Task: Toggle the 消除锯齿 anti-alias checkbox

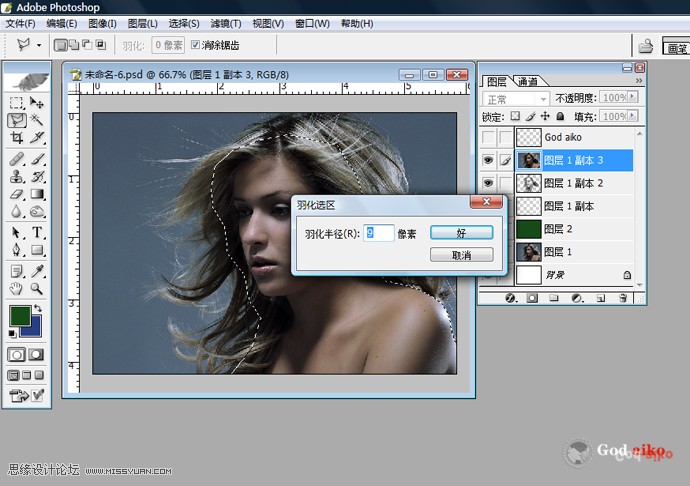Action: (x=196, y=45)
